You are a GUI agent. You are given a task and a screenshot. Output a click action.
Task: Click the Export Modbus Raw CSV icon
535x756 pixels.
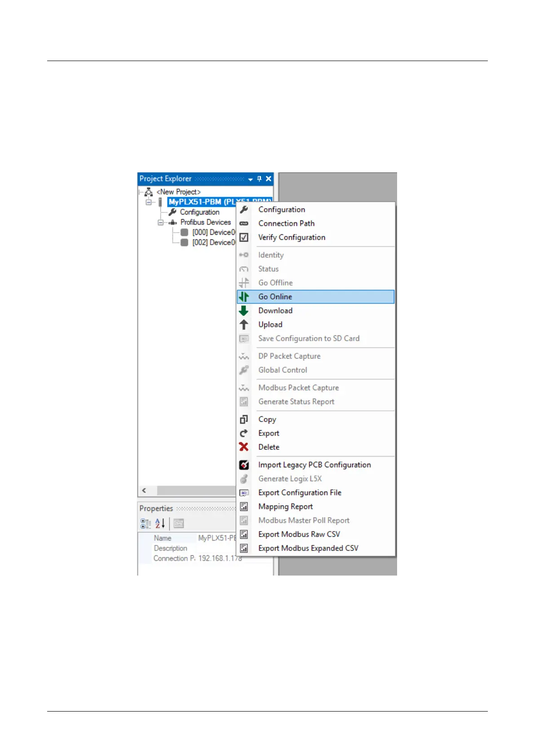click(244, 535)
